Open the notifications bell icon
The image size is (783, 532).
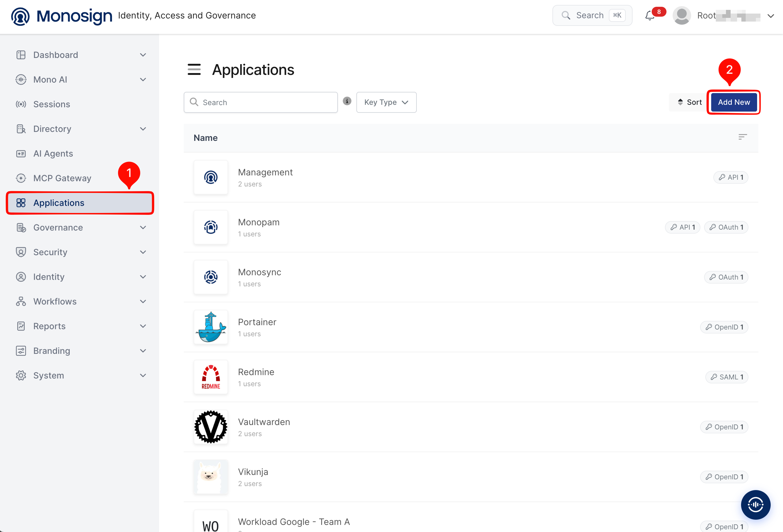point(650,15)
